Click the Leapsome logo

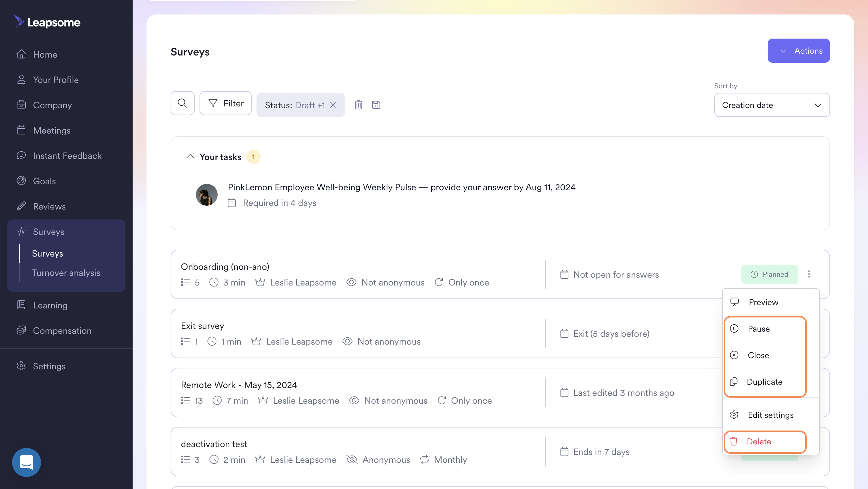click(47, 22)
